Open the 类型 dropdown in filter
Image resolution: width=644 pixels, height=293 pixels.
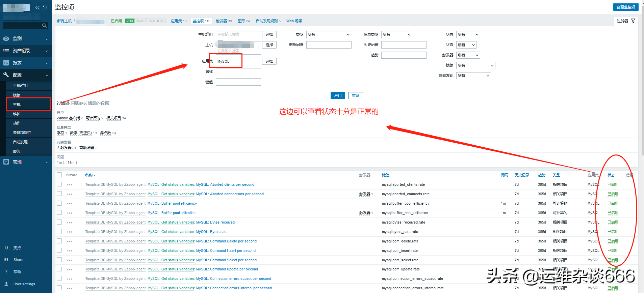(x=329, y=34)
